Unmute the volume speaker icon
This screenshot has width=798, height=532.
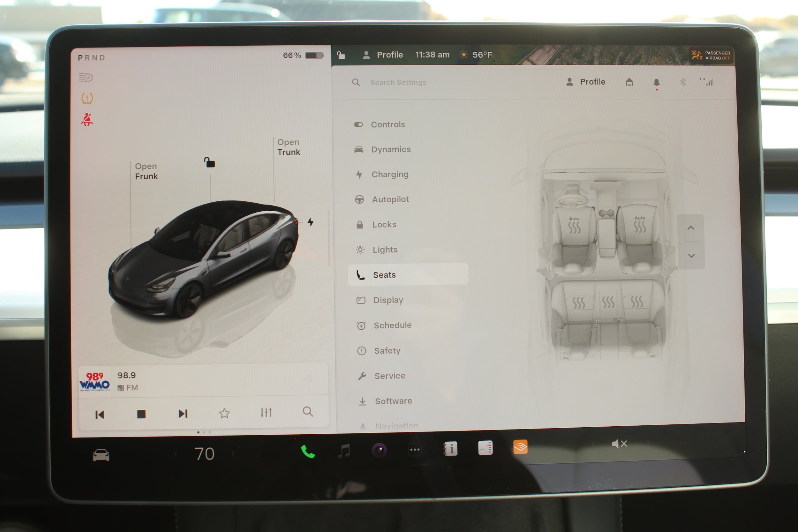pyautogui.click(x=619, y=444)
